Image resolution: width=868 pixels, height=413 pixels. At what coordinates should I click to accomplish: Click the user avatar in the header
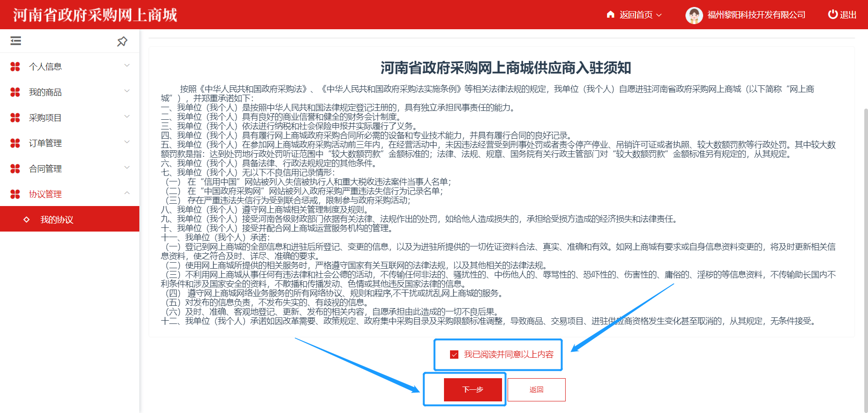pyautogui.click(x=694, y=15)
